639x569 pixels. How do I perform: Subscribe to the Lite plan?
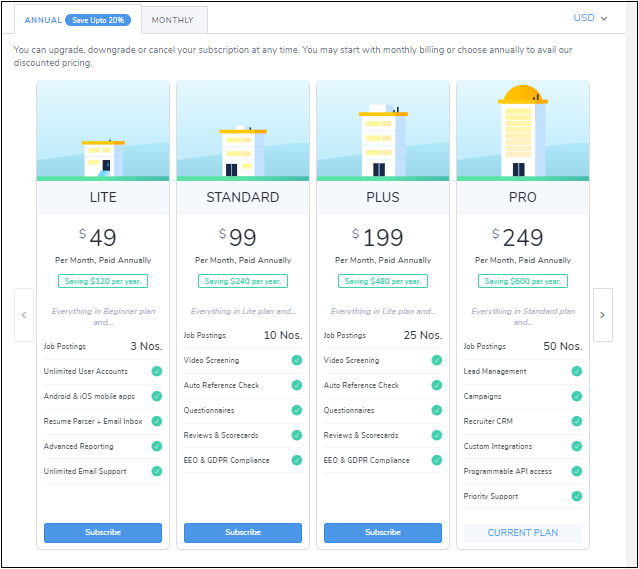pyautogui.click(x=102, y=532)
